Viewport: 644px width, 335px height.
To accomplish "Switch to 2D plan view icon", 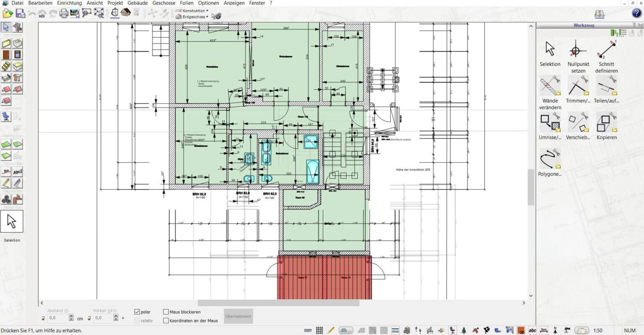I will pyautogui.click(x=114, y=13).
